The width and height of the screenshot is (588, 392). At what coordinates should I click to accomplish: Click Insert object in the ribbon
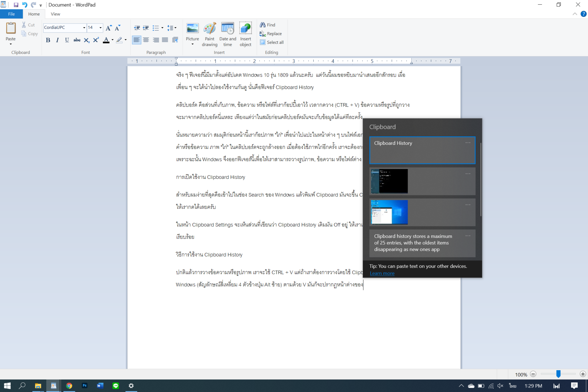[x=245, y=34]
